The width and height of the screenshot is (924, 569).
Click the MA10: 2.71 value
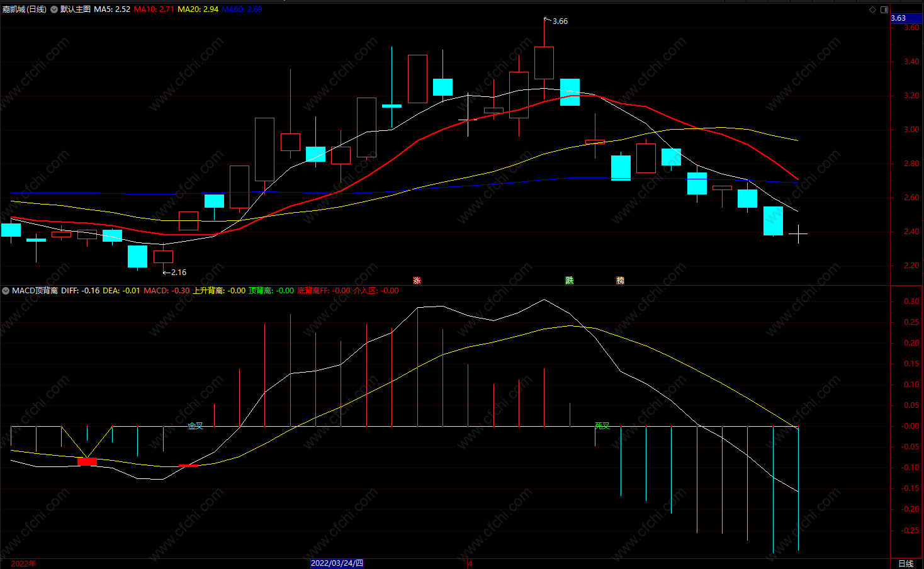click(154, 9)
